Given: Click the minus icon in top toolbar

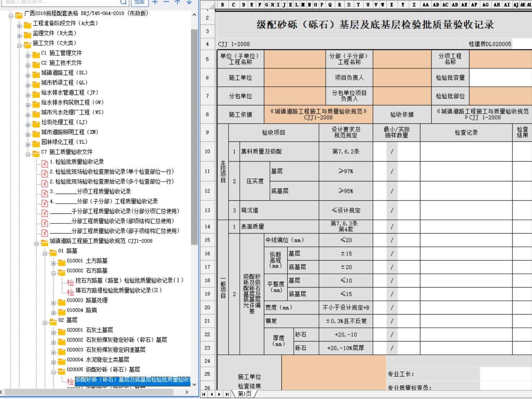Looking at the screenshot, I should pyautogui.click(x=166, y=2).
